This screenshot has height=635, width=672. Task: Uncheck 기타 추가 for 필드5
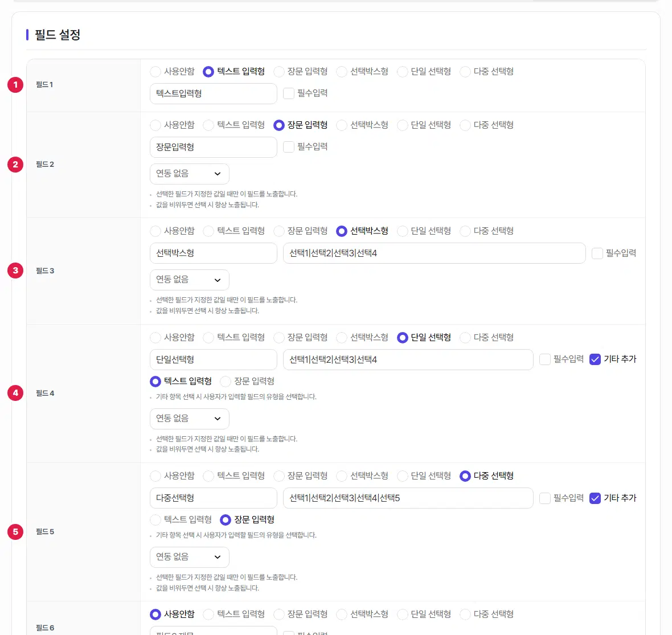click(595, 498)
